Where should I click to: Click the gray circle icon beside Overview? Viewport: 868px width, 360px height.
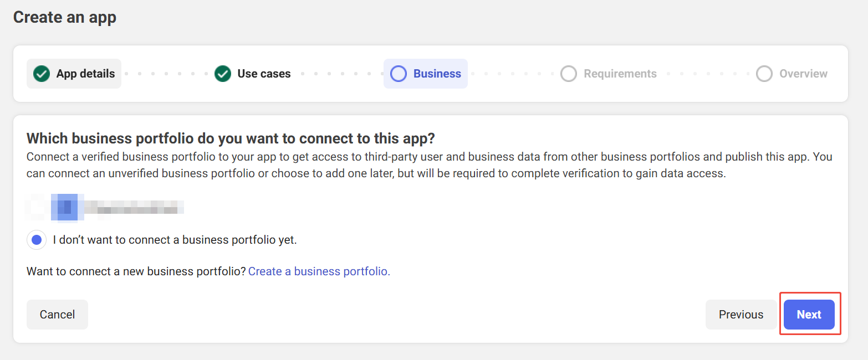[764, 74]
